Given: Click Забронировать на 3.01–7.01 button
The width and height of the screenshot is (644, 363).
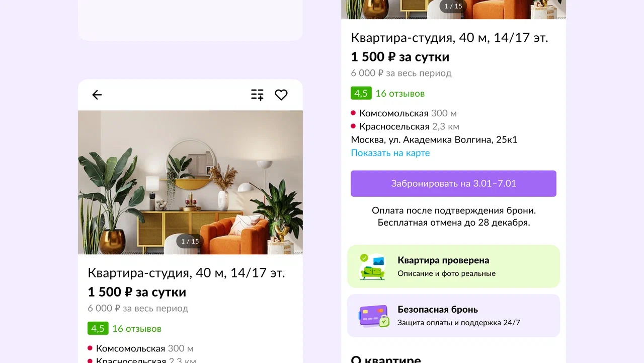Looking at the screenshot, I should point(453,183).
